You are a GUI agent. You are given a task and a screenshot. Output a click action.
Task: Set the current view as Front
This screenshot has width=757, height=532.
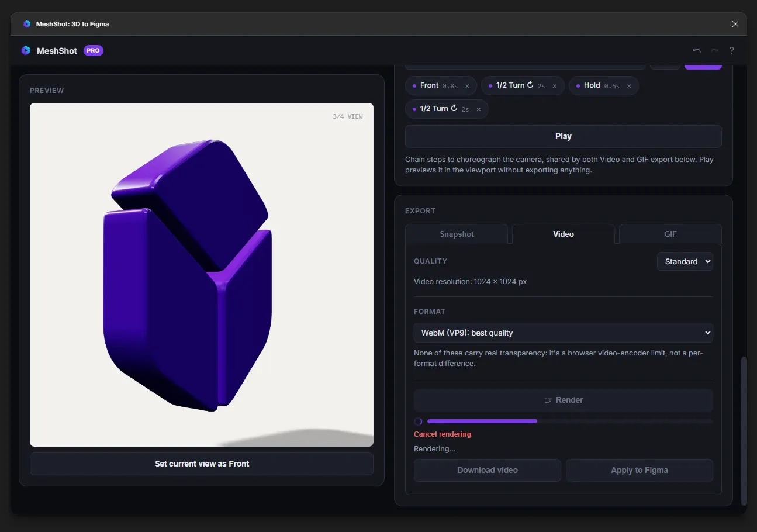[202, 464]
